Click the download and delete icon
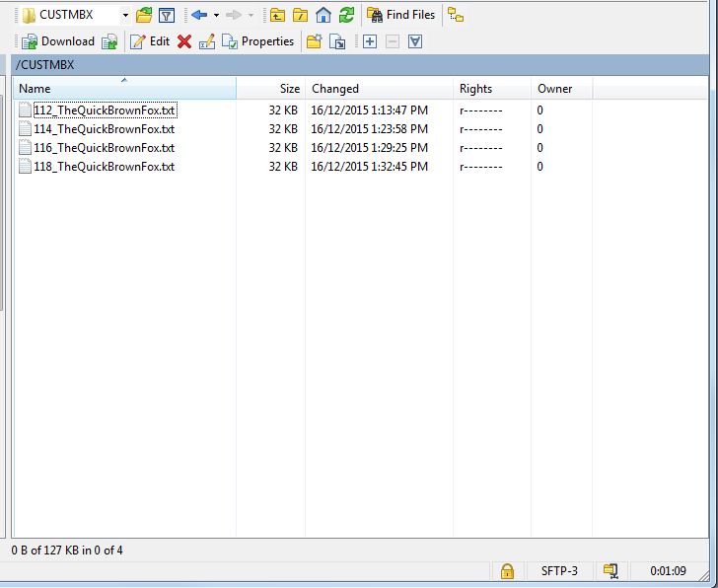Screen dimensions: 718x588 click(x=109, y=41)
